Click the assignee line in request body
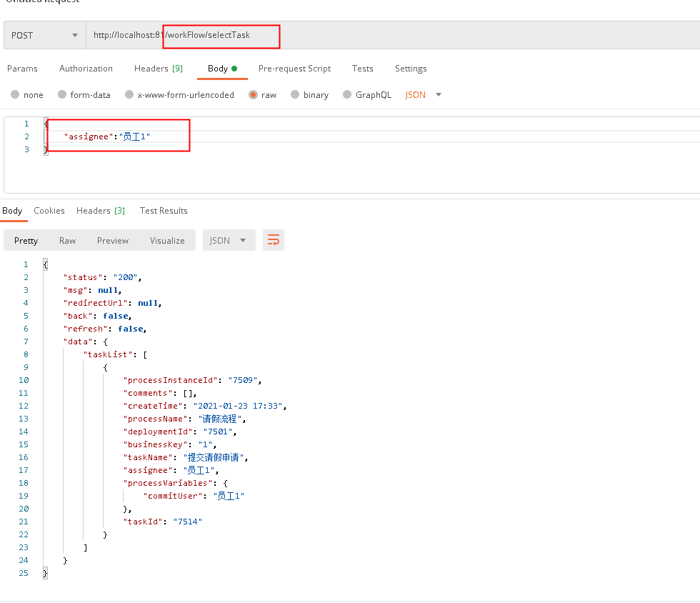 point(106,136)
